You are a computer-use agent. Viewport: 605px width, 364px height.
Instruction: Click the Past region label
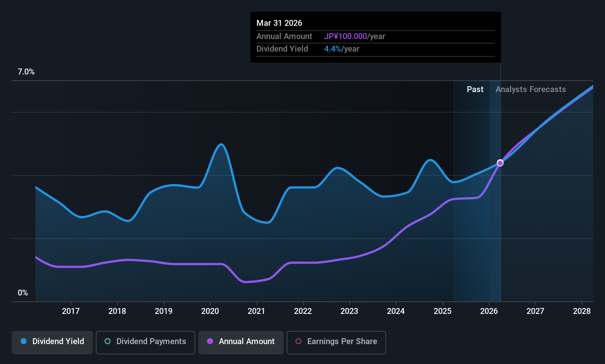click(475, 90)
